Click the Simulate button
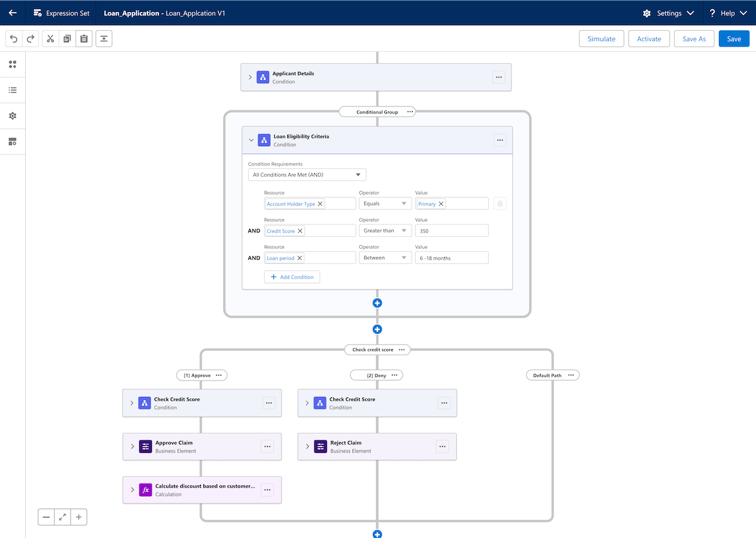This screenshot has width=756, height=538. click(x=601, y=38)
